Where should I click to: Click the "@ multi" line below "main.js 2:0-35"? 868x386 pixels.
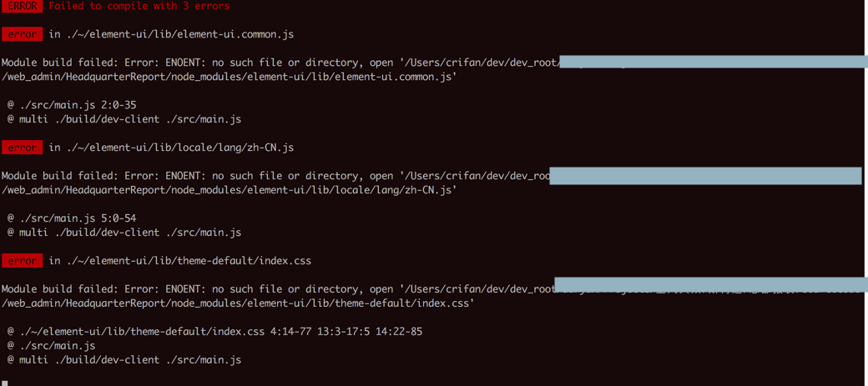point(124,119)
